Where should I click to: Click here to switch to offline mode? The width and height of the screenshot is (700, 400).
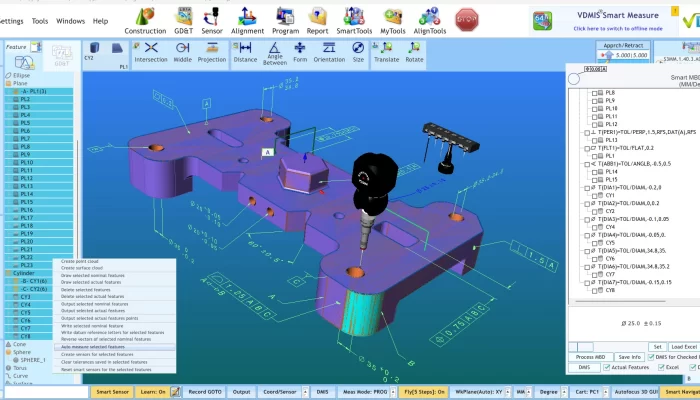(x=618, y=29)
